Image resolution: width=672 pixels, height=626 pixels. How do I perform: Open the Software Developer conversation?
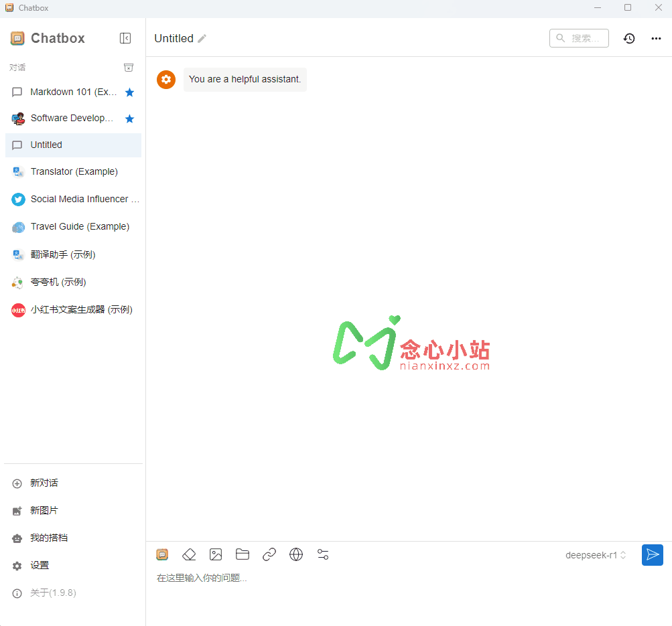pyautogui.click(x=73, y=119)
